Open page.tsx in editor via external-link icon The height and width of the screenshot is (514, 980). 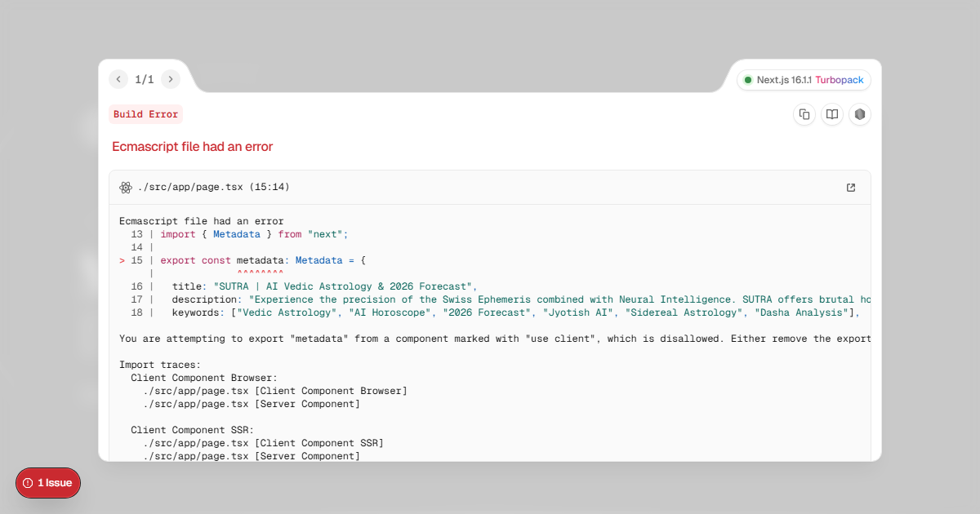(851, 188)
